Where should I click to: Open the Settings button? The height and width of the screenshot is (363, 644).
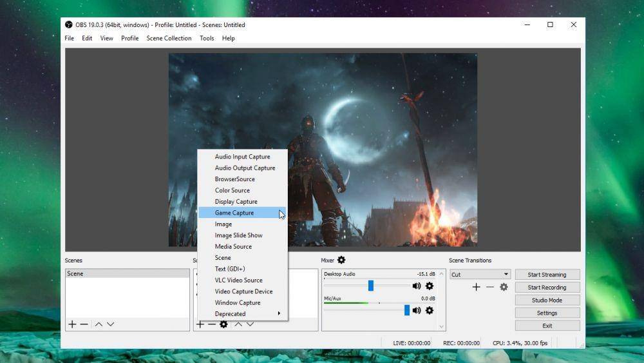pyautogui.click(x=547, y=313)
